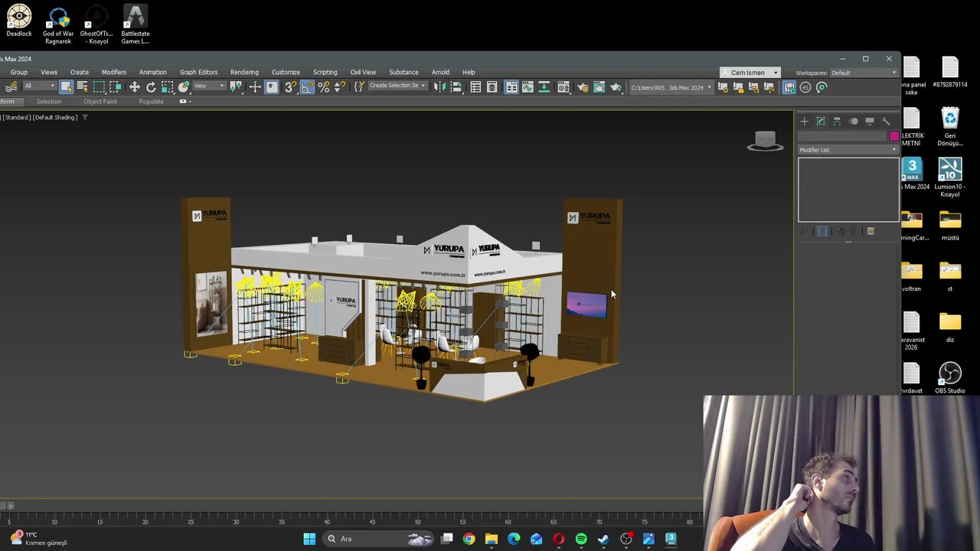Image resolution: width=980 pixels, height=551 pixels.
Task: Toggle the Layer Explorer icon
Action: (x=492, y=87)
